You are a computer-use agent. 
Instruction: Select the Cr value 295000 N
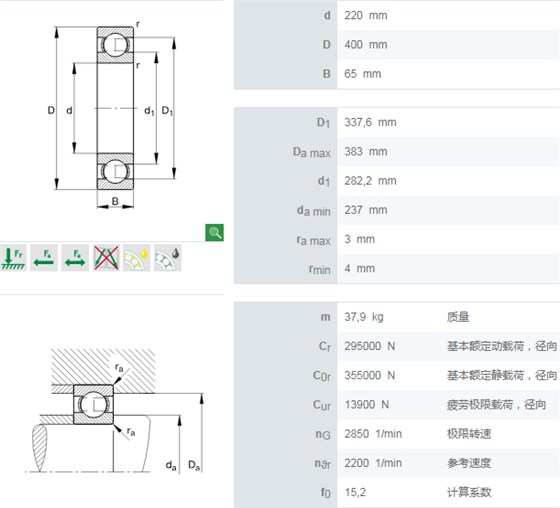point(369,346)
